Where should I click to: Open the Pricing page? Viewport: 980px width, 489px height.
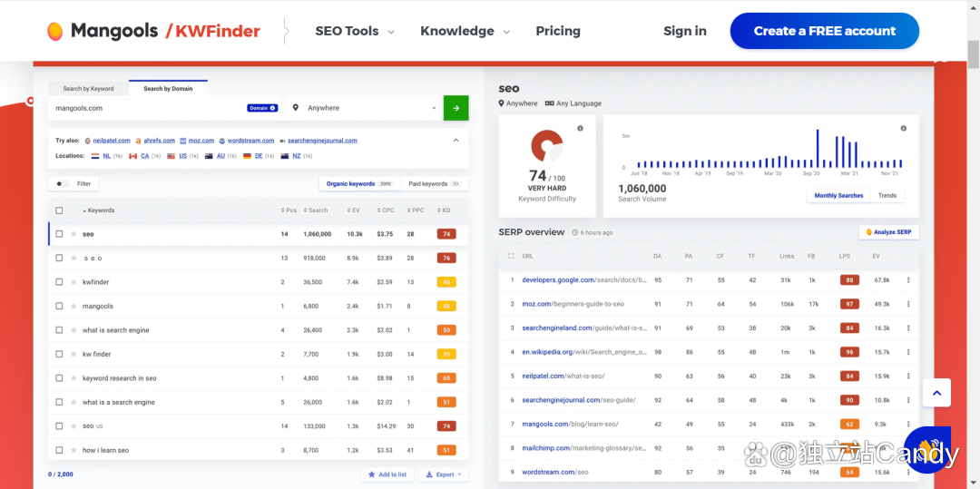pyautogui.click(x=558, y=31)
